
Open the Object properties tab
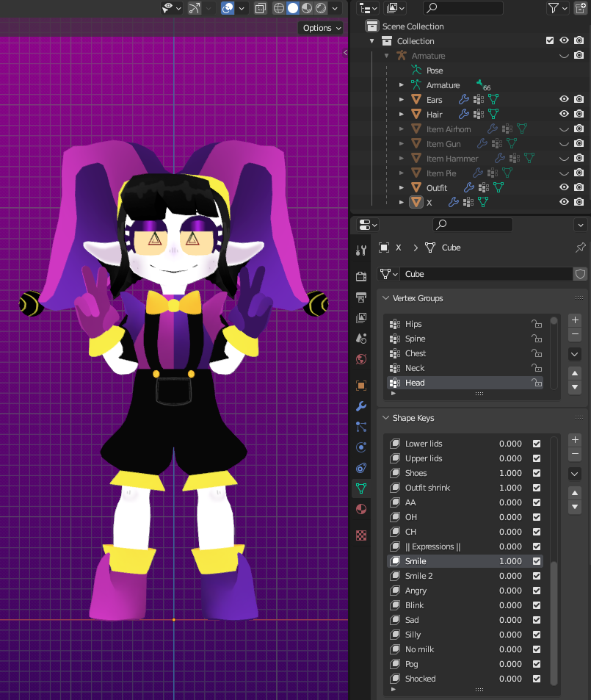(361, 386)
